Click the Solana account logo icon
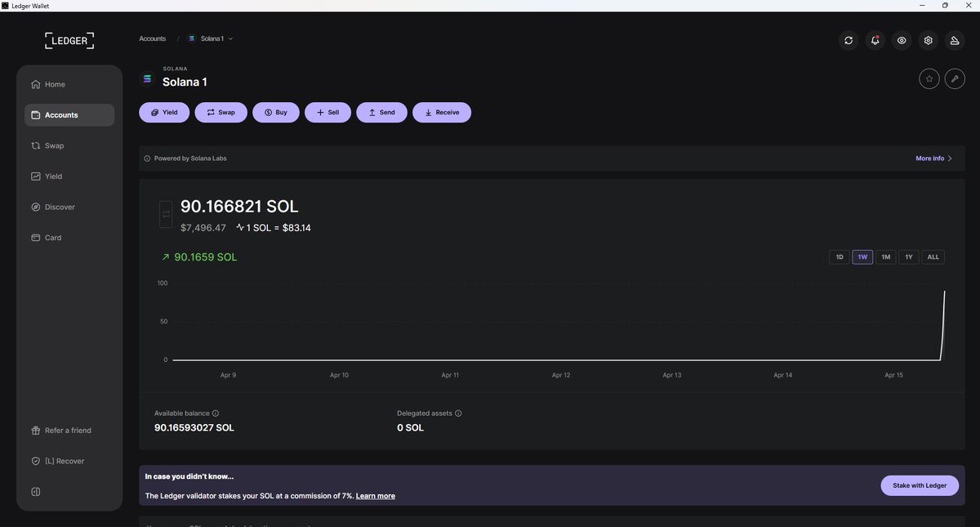980x527 pixels. (147, 78)
